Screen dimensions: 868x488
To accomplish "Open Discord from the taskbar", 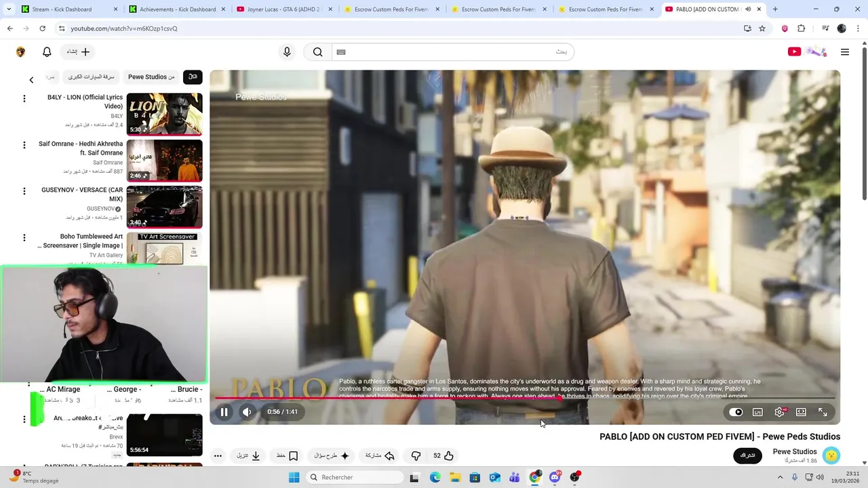I will [555, 478].
